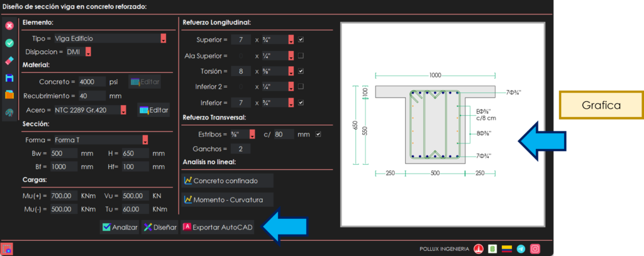Open the Instagram icon in footer
Screen dimensions: 644x256
tap(535, 249)
